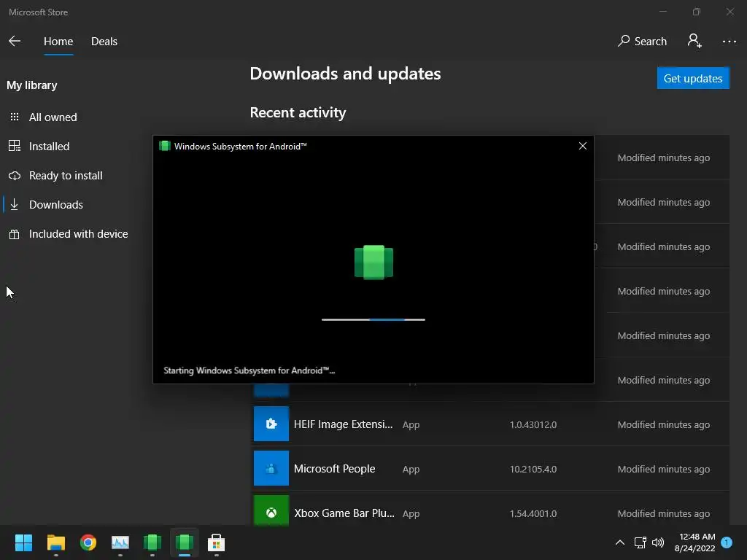Open File Explorer from the taskbar

click(55, 542)
